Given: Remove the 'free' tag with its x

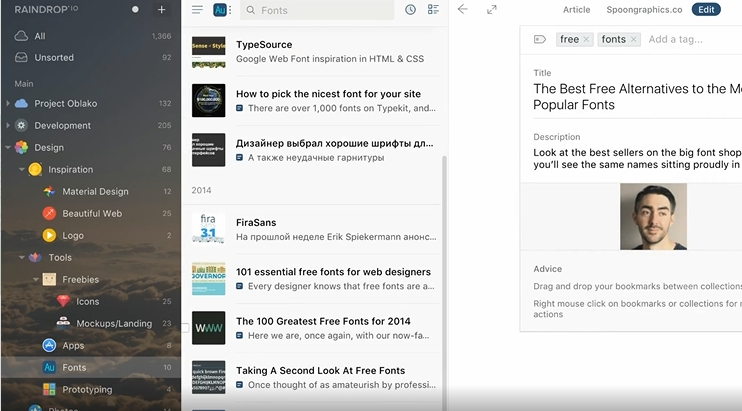Looking at the screenshot, I should pos(587,40).
